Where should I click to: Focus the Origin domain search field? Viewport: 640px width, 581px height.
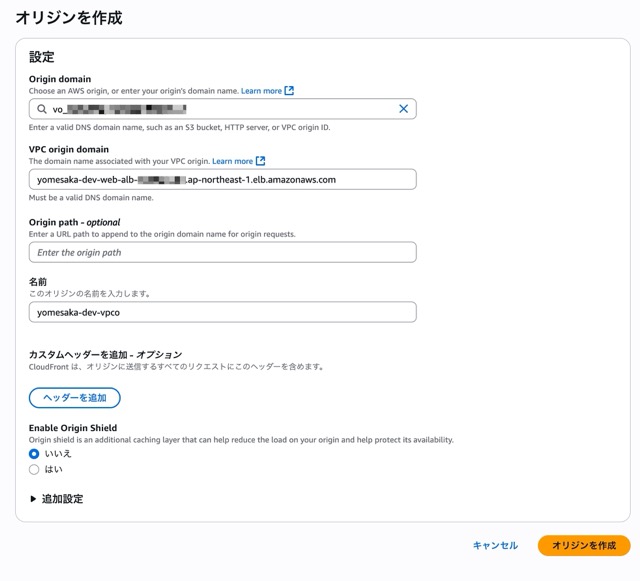click(220, 109)
